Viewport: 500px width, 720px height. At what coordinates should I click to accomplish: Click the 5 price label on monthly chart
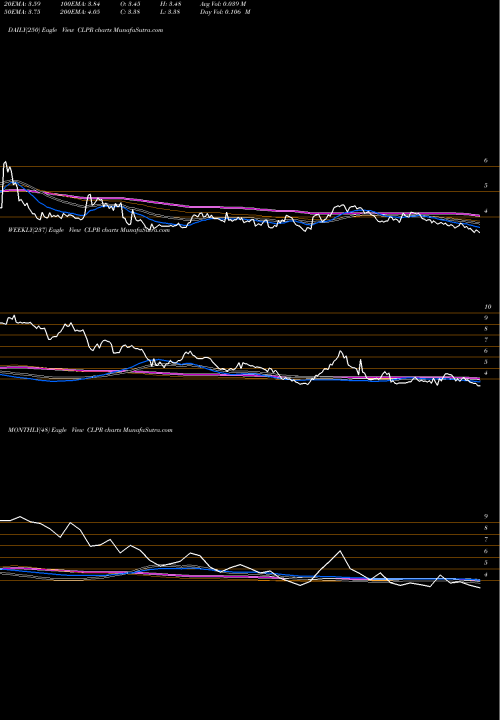485,562
